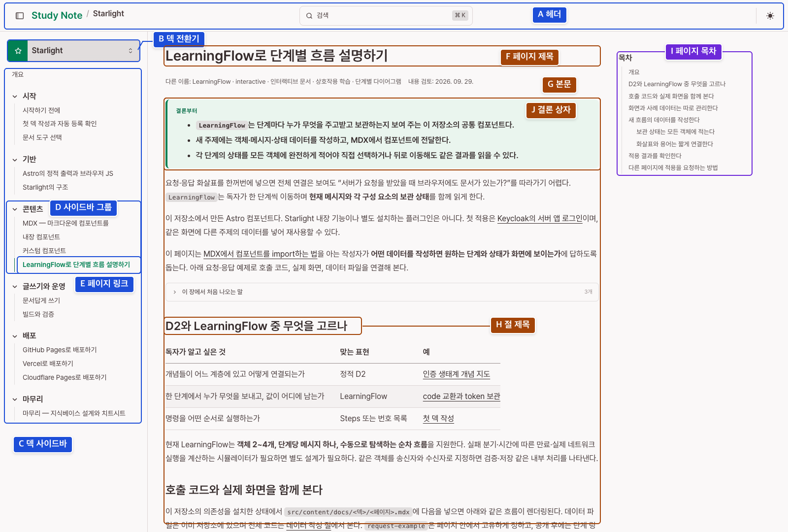Jump to D2와 LearningFlow 중 무엇을 고르나 in 목차
This screenshot has height=532, width=788.
(x=677, y=84)
